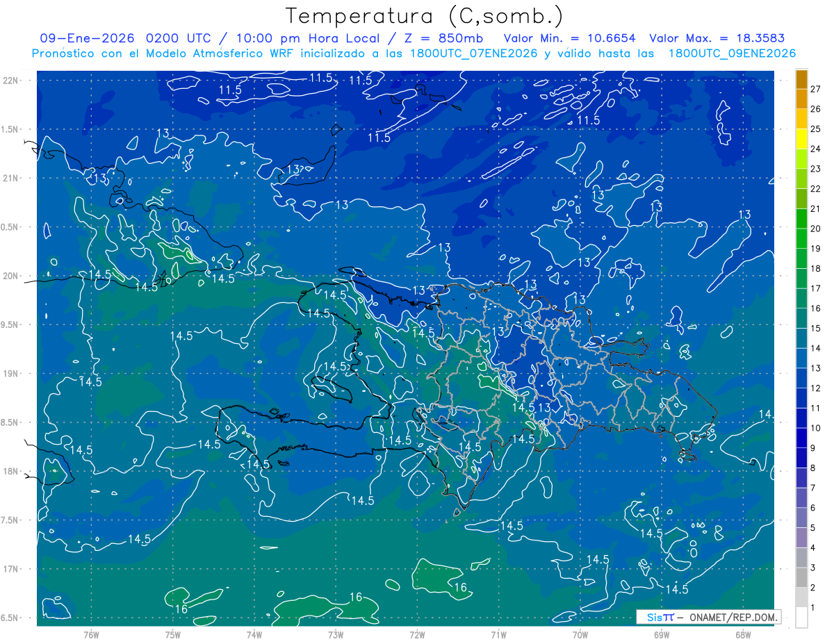Image resolution: width=834 pixels, height=644 pixels.
Task: Click the longitude label '68W'
Action: tap(743, 634)
